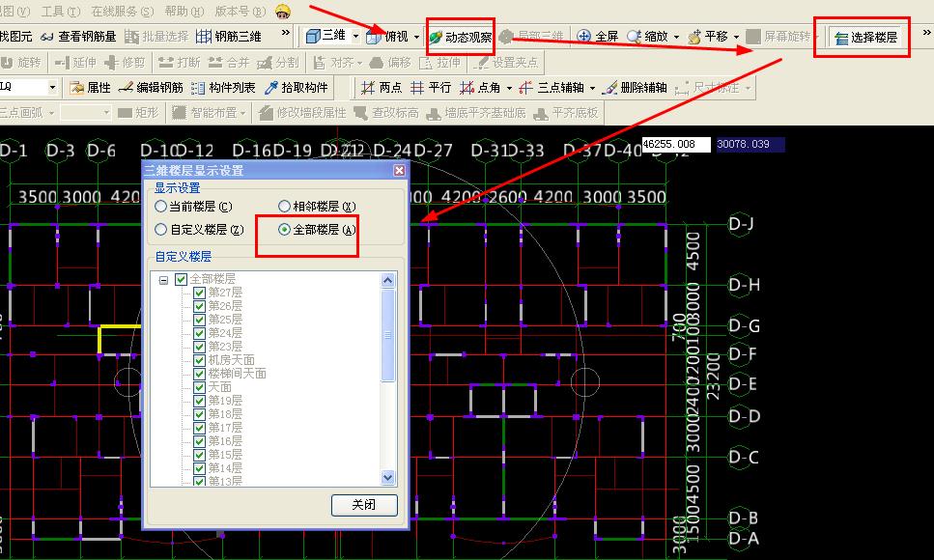
Task: Click the 设置夹点 set grip tool
Action: (506, 62)
